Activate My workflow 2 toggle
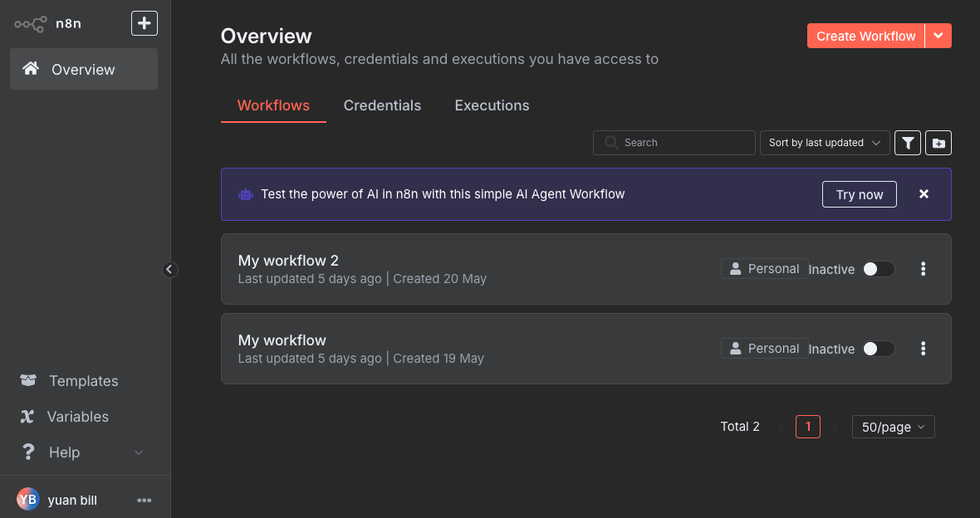 878,269
